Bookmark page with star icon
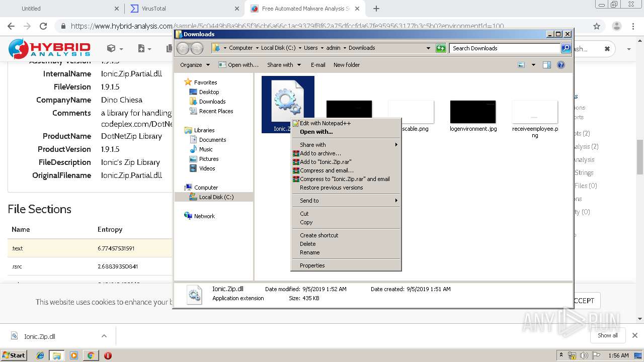 tap(597, 26)
